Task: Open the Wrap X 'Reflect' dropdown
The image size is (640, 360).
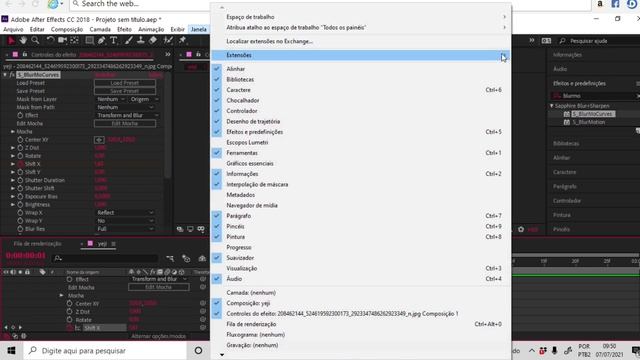Action: (125, 213)
